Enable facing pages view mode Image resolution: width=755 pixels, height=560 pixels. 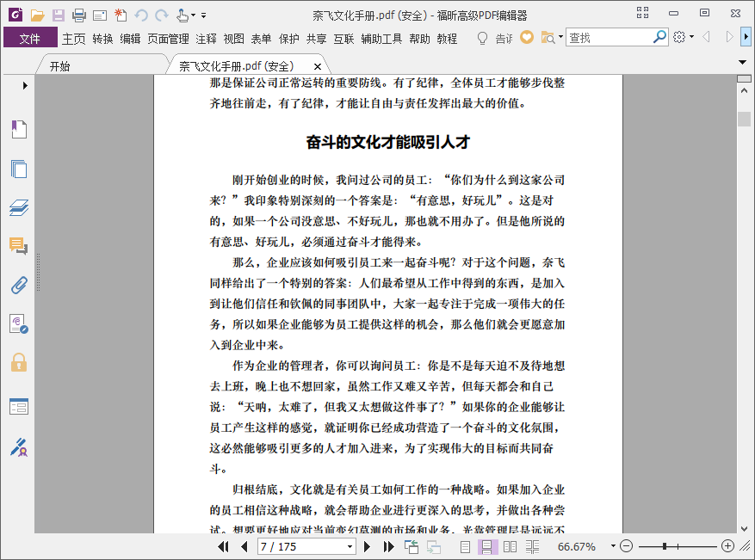[510, 546]
